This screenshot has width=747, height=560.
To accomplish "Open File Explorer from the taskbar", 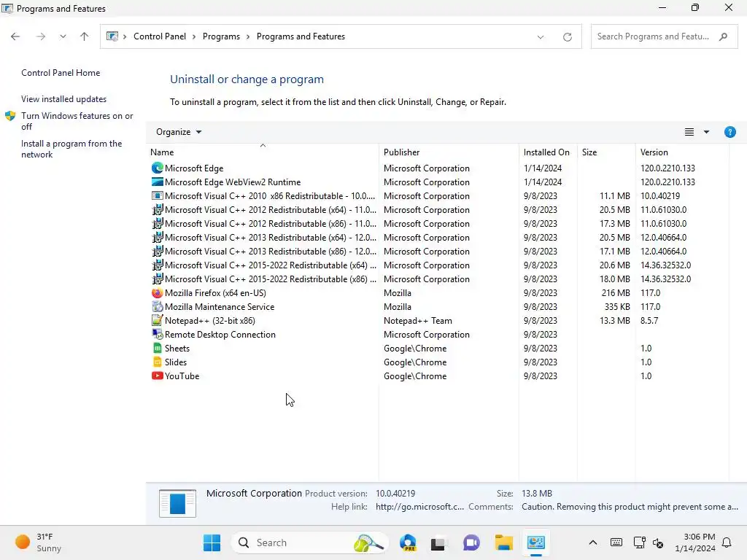I will 503,542.
